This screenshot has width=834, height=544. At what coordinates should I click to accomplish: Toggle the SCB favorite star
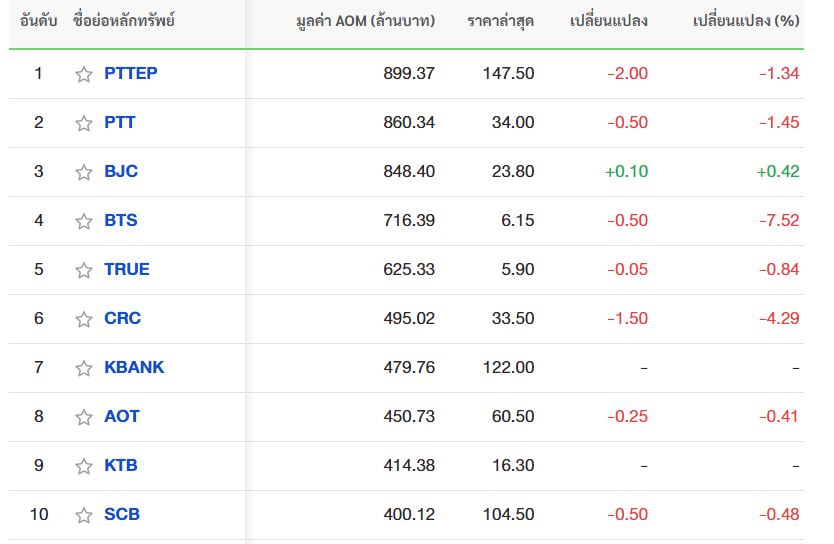tap(84, 515)
